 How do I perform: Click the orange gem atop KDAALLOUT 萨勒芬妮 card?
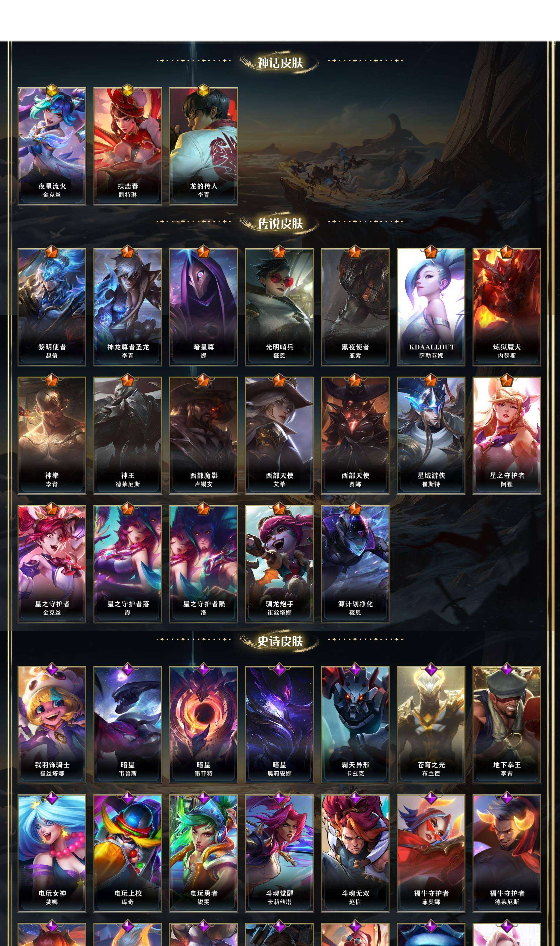point(431,251)
